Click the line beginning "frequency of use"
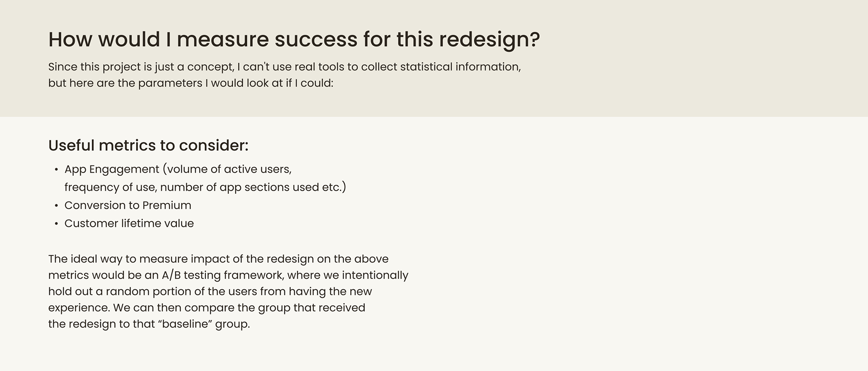 [x=205, y=188]
